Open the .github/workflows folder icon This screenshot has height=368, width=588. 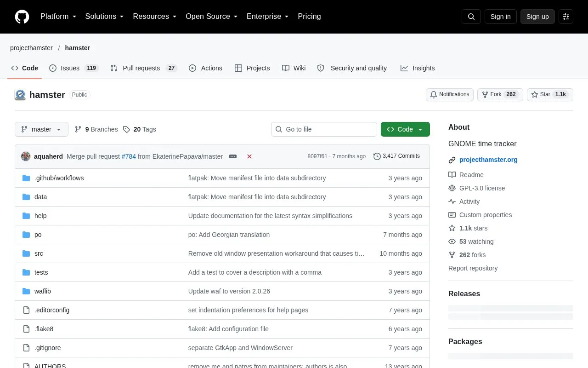26,178
